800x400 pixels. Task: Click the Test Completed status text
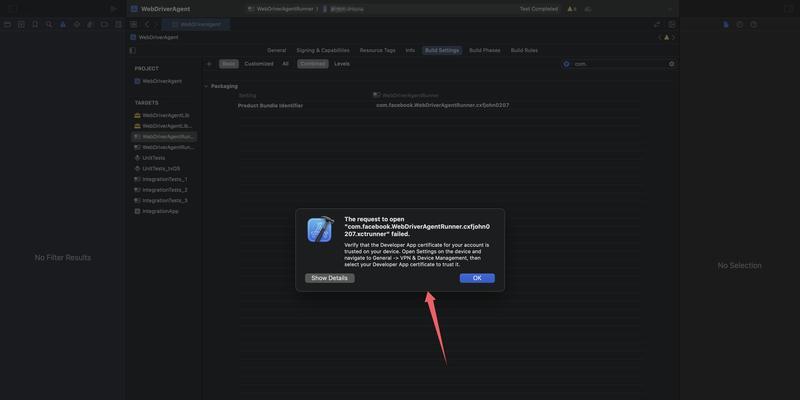[539, 9]
